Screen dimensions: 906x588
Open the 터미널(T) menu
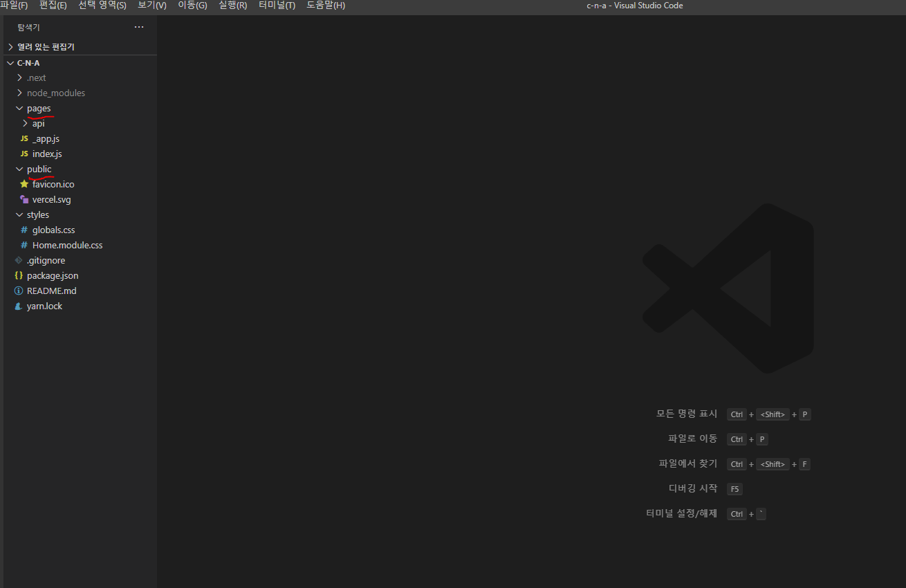click(x=277, y=6)
